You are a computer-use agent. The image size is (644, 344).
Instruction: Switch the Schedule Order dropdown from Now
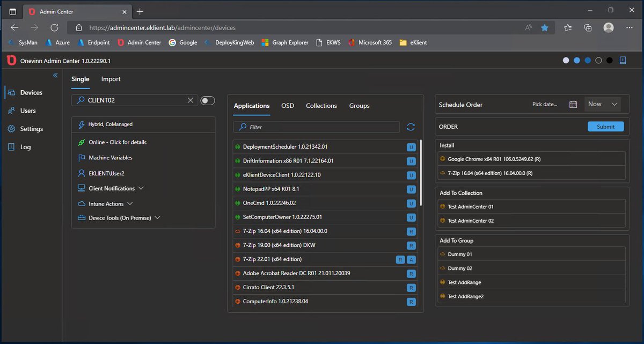click(602, 105)
